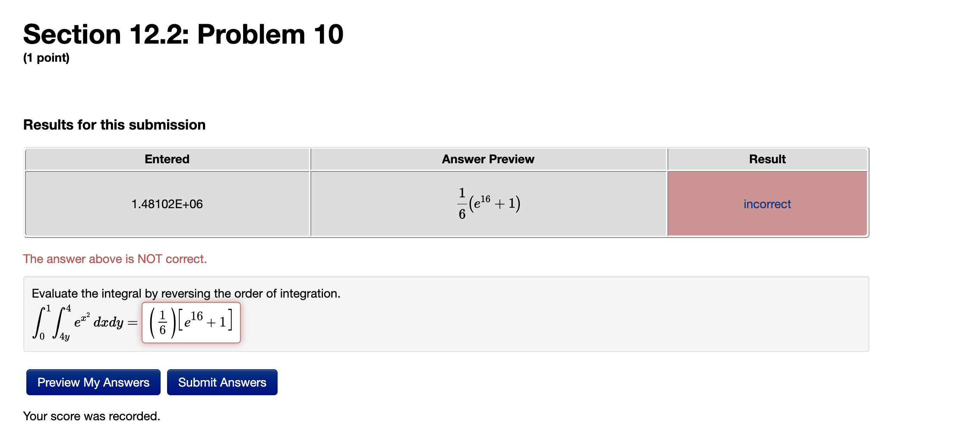980x425 pixels.
Task: Click the Submit Answers button
Action: (221, 382)
